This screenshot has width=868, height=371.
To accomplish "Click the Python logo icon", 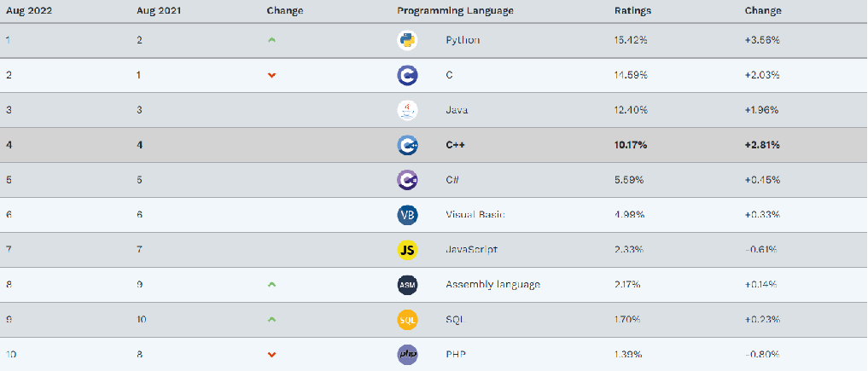I will [407, 40].
